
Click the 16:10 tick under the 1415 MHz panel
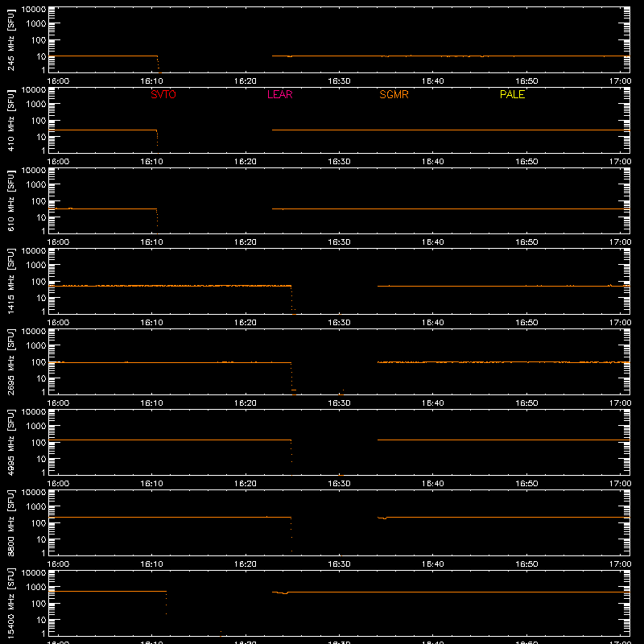151,323
